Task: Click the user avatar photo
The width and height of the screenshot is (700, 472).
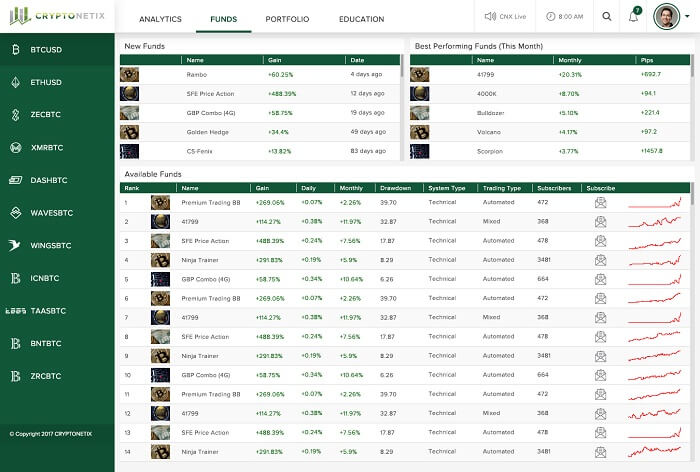Action: coord(666,17)
